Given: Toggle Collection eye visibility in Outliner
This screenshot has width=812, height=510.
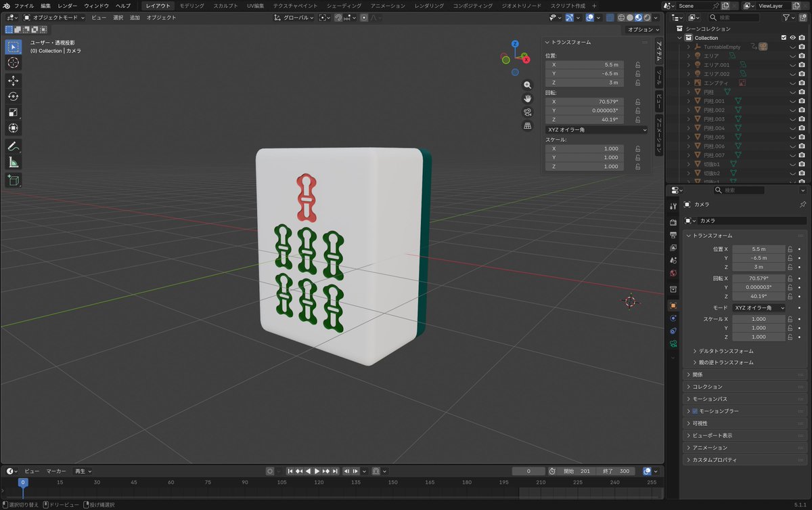Looking at the screenshot, I should pyautogui.click(x=792, y=38).
